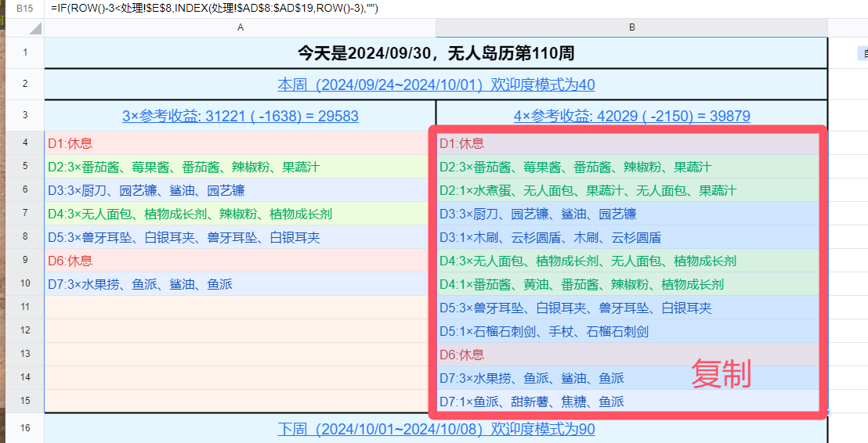Viewport: 868px width, 443px height.
Task: Open the 下周 欢迎度模式为90 link
Action: 436,429
